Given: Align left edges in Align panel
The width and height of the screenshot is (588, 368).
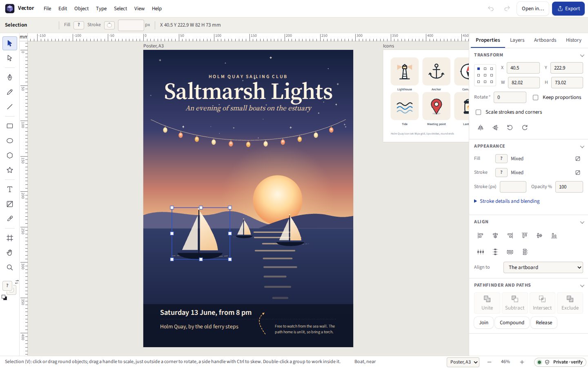Looking at the screenshot, I should pyautogui.click(x=481, y=236).
